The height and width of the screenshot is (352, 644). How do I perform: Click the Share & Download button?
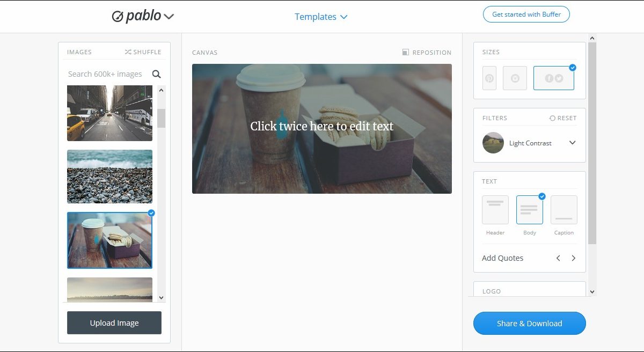[530, 324]
